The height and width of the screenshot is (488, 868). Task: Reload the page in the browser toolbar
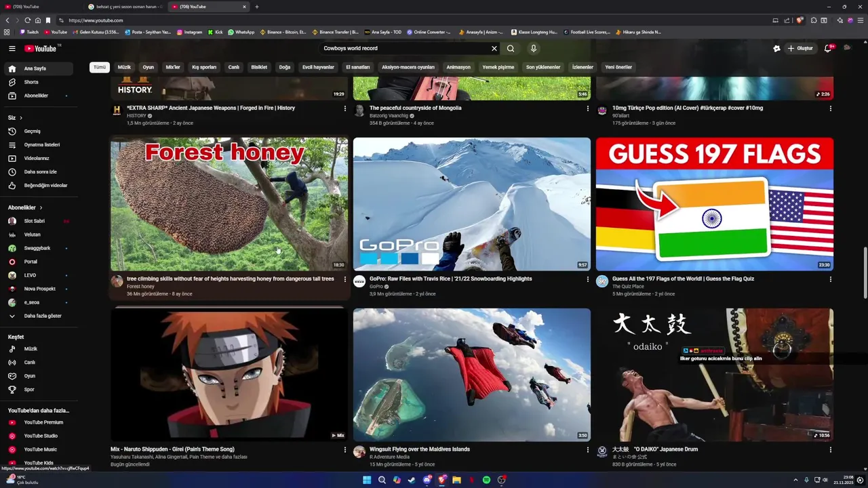coord(27,20)
